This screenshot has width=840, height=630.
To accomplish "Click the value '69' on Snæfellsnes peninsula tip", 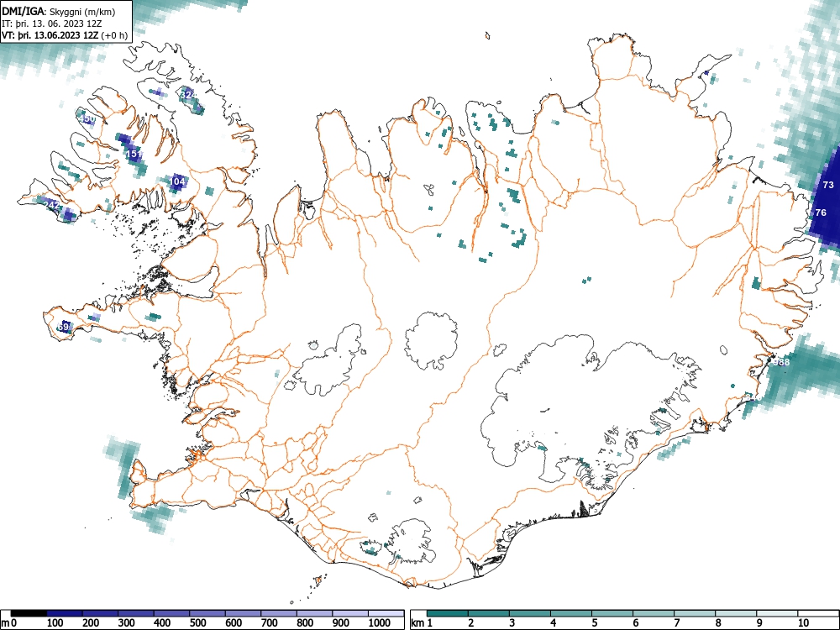I will [63, 327].
